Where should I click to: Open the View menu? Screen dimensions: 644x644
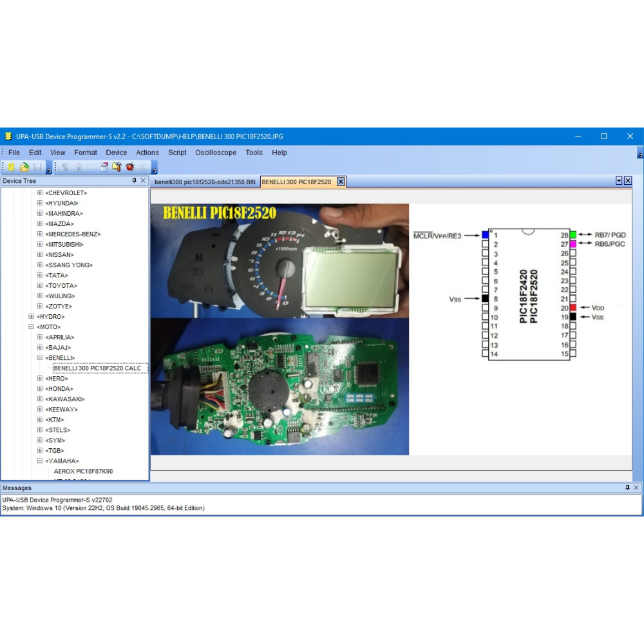click(x=57, y=153)
